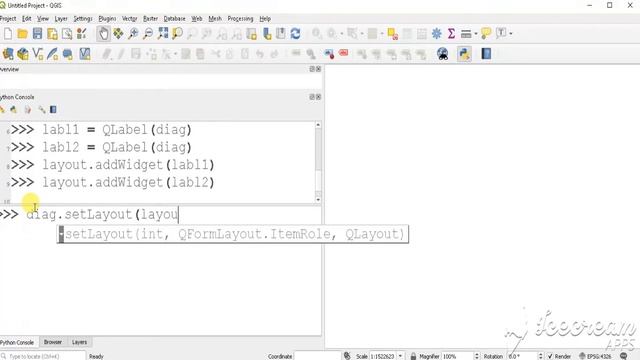
Task: Select the Pan Map hand tool
Action: 104,33
